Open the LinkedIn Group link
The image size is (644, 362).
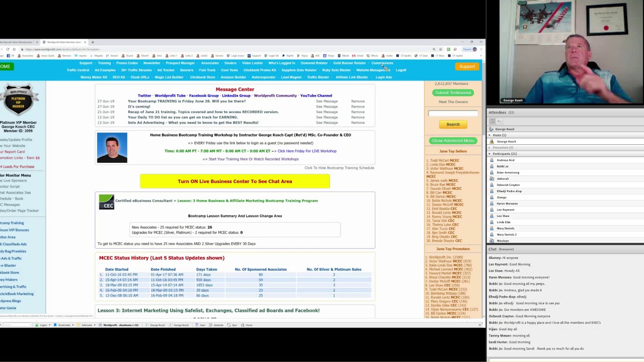coord(236,96)
